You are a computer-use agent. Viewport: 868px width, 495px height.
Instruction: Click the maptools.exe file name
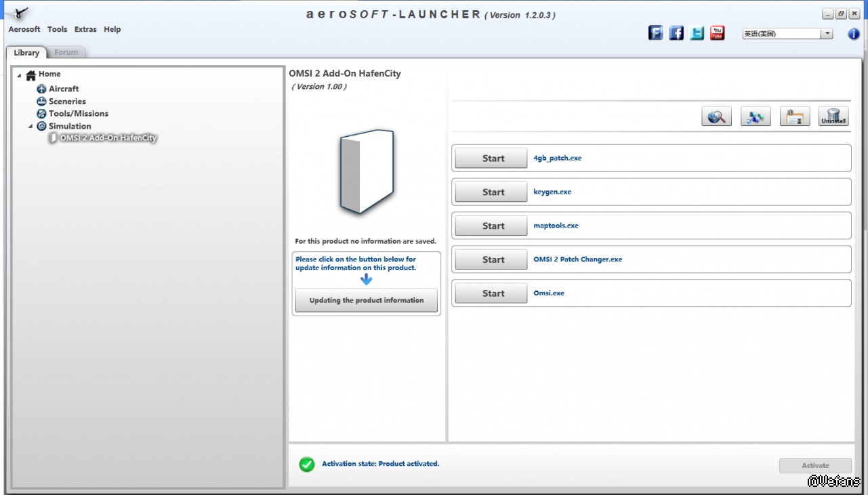pos(556,226)
